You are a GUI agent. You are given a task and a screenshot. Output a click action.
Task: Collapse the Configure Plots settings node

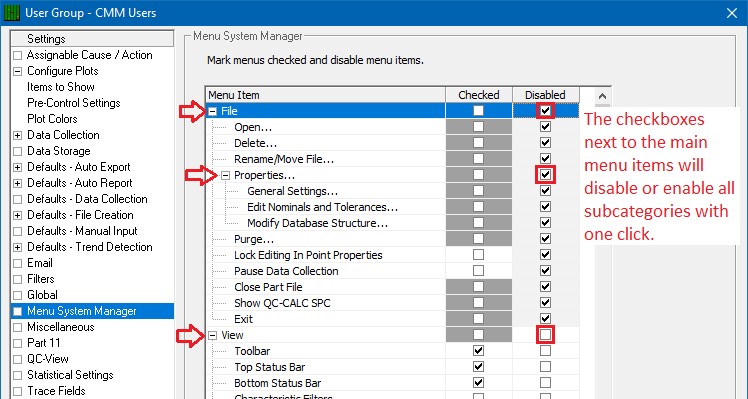click(x=18, y=71)
